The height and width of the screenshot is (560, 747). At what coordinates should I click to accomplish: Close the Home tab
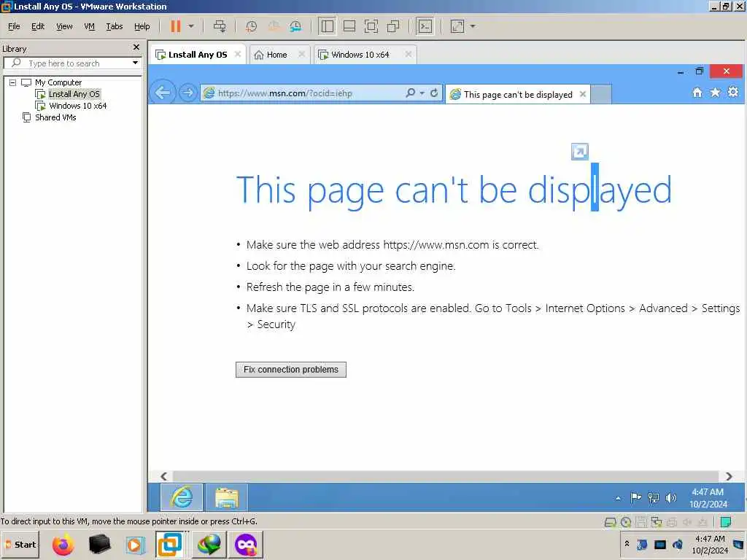(x=301, y=54)
